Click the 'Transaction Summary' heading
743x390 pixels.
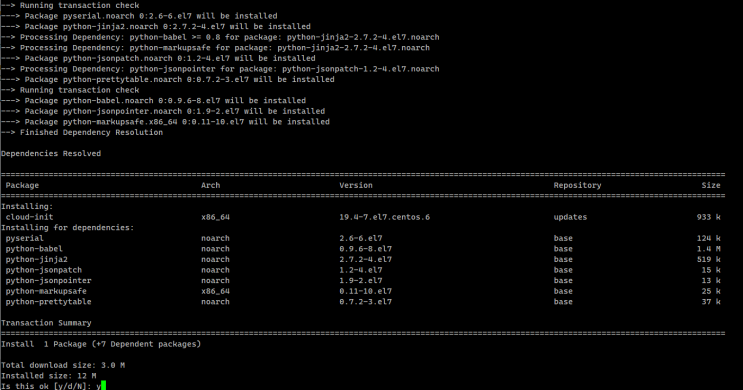[x=46, y=323]
